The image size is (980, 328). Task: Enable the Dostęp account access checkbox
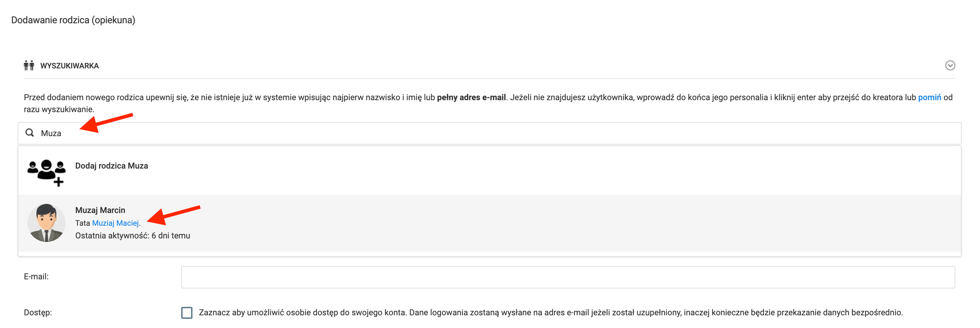(187, 312)
